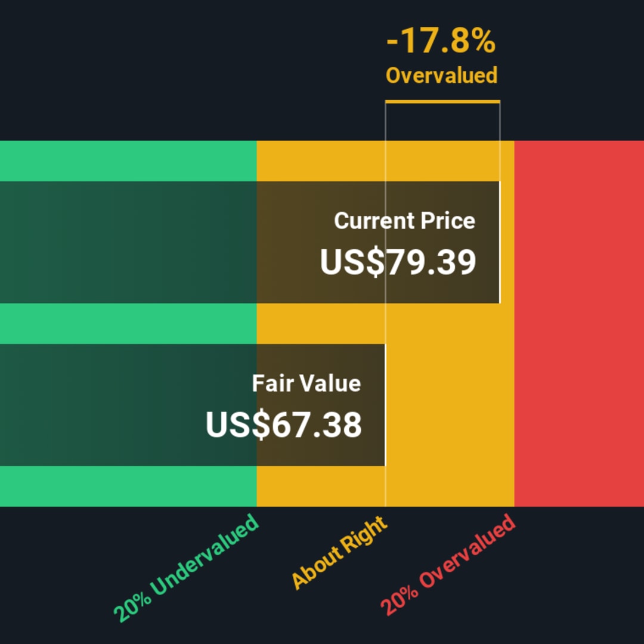This screenshot has width=644, height=644.
Task: Select the US$67.38 fair value amount
Action: tap(284, 425)
